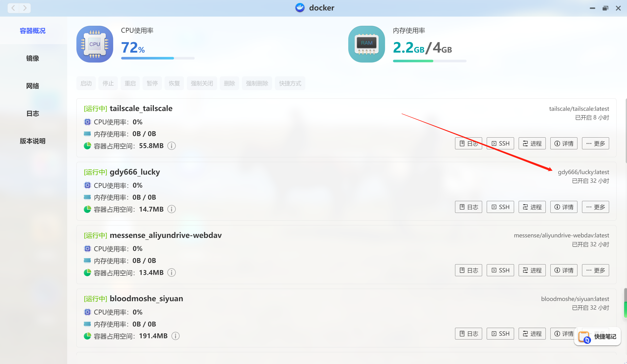Select 网络 from the left sidebar

pos(32,86)
